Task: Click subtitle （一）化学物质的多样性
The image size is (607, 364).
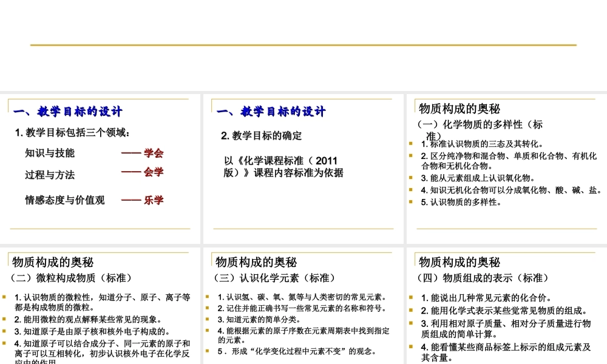Action: 480,130
